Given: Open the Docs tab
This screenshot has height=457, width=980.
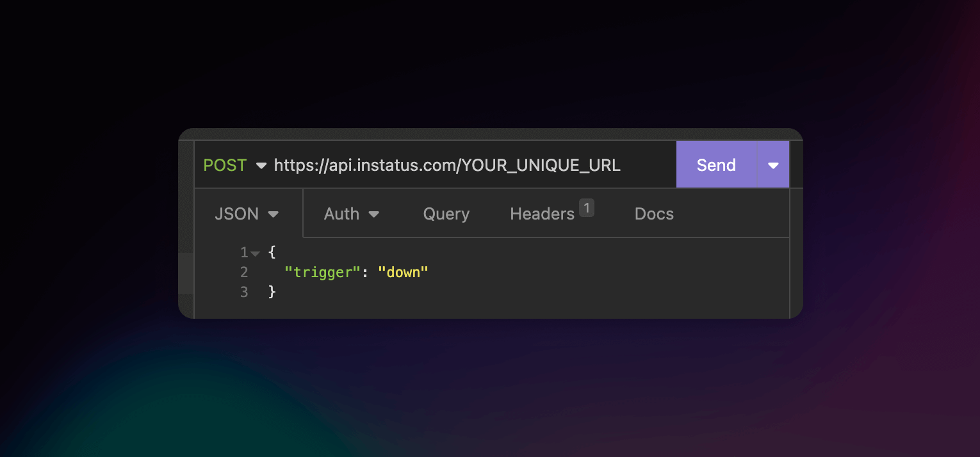Looking at the screenshot, I should click(654, 214).
